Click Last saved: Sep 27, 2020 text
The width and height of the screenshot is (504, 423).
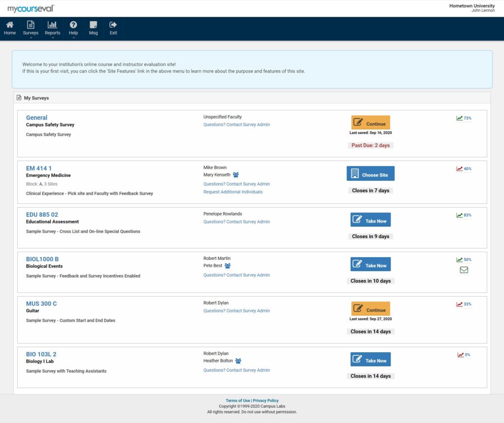click(x=371, y=319)
